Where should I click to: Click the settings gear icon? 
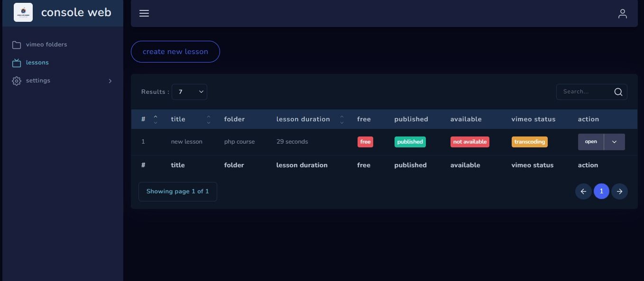click(x=17, y=81)
